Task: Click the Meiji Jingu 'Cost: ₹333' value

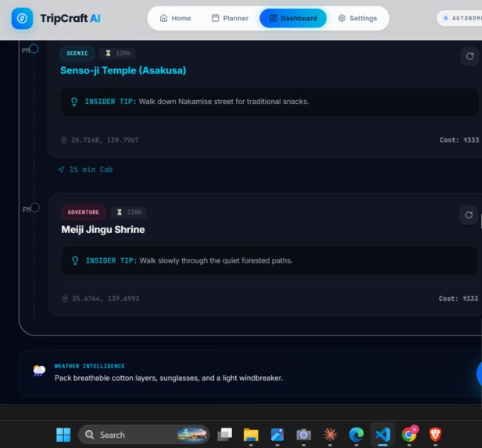Action: click(459, 299)
